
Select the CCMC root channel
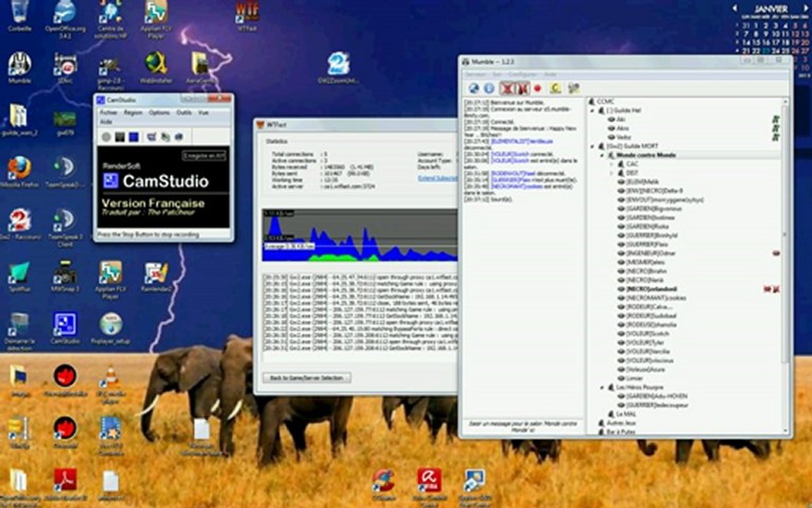[605, 102]
